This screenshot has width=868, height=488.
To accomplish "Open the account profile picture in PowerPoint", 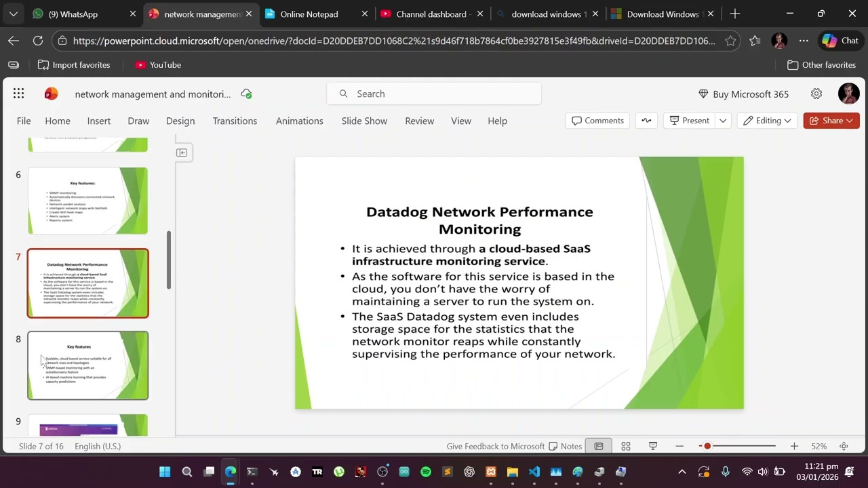I will [x=848, y=94].
